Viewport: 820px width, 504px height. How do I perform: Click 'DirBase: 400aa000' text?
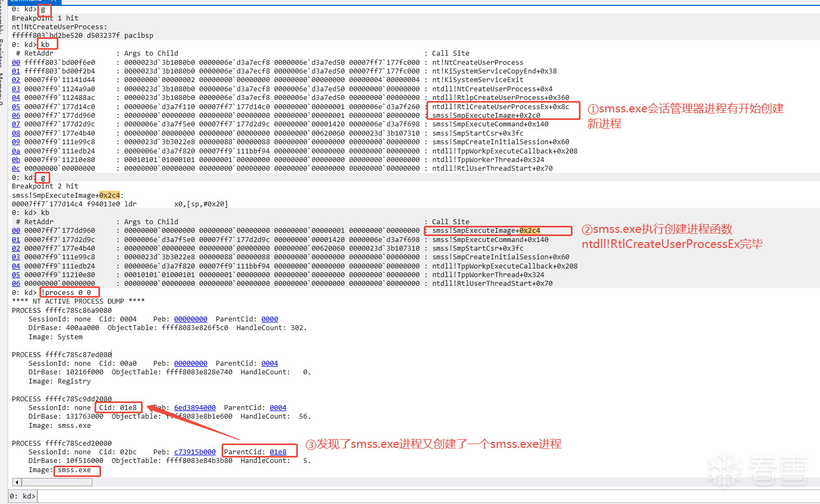coord(64,328)
